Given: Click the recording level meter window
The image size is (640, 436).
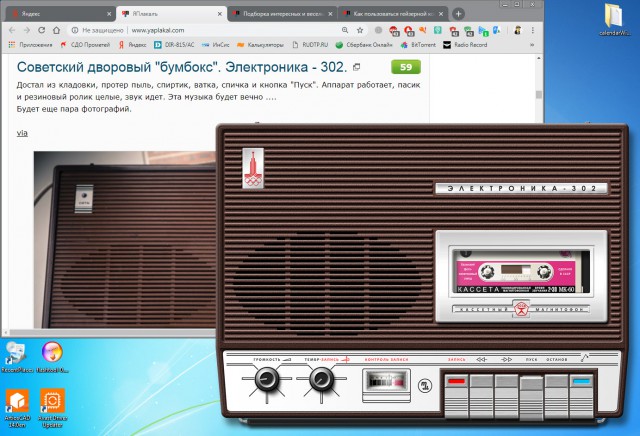Looking at the screenshot, I should (387, 381).
